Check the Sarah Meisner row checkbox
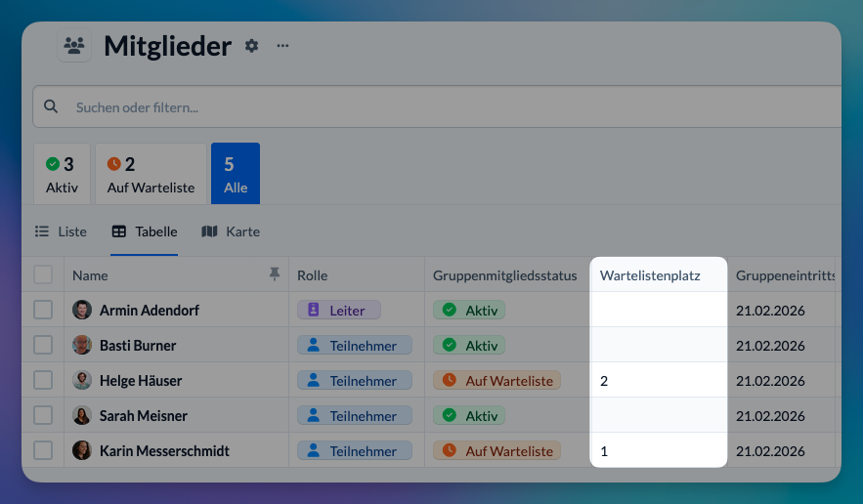Viewport: 863px width, 504px height. (x=43, y=415)
